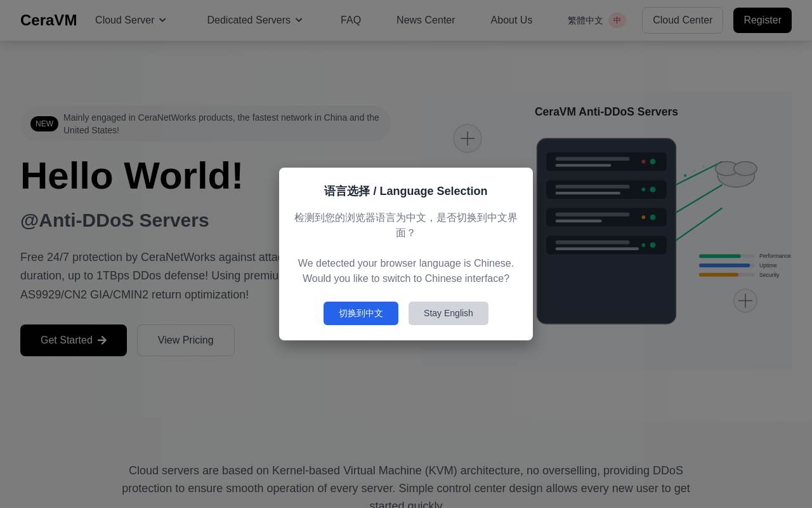Click the cloud icon in the illustration

pos(736,173)
